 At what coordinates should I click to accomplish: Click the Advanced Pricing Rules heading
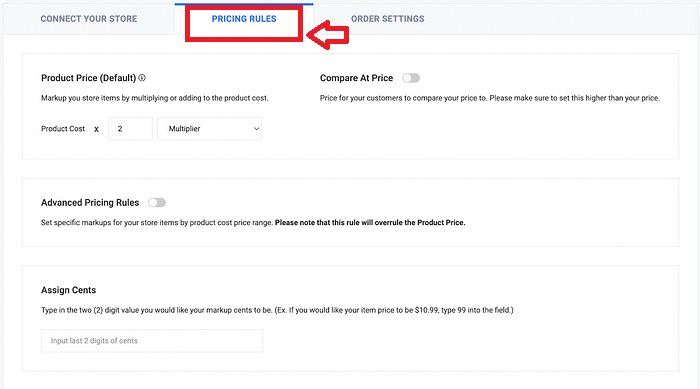click(90, 203)
